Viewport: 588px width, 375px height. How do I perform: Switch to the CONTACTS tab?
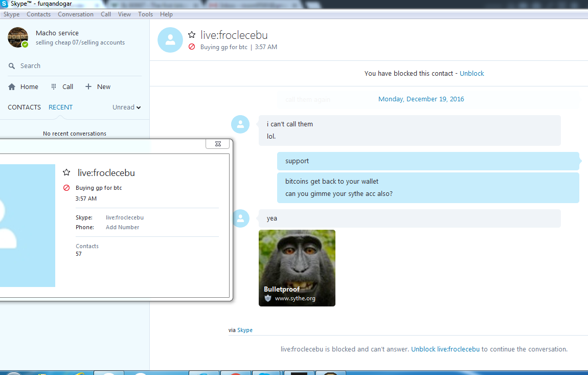click(25, 107)
